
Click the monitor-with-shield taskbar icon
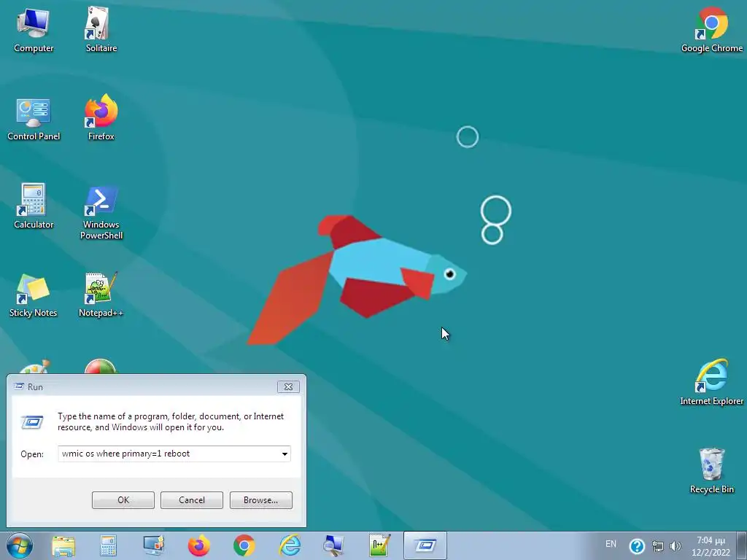click(x=153, y=545)
